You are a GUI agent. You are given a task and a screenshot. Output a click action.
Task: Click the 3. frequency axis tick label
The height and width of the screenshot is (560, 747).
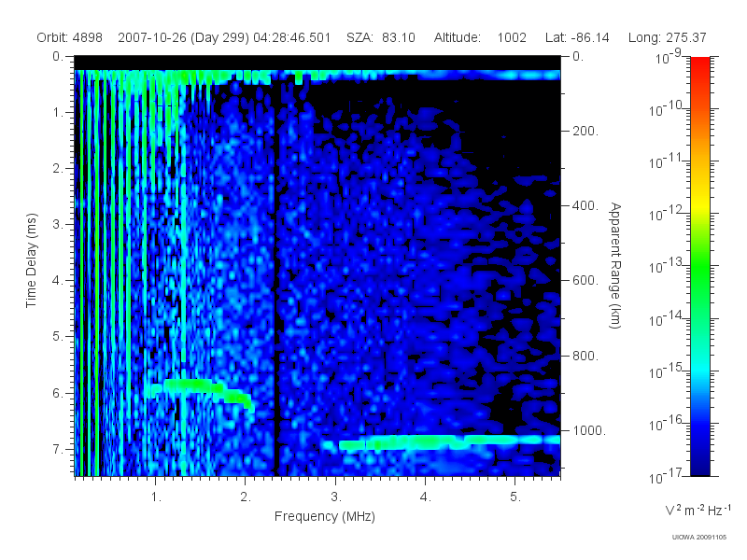pos(336,497)
